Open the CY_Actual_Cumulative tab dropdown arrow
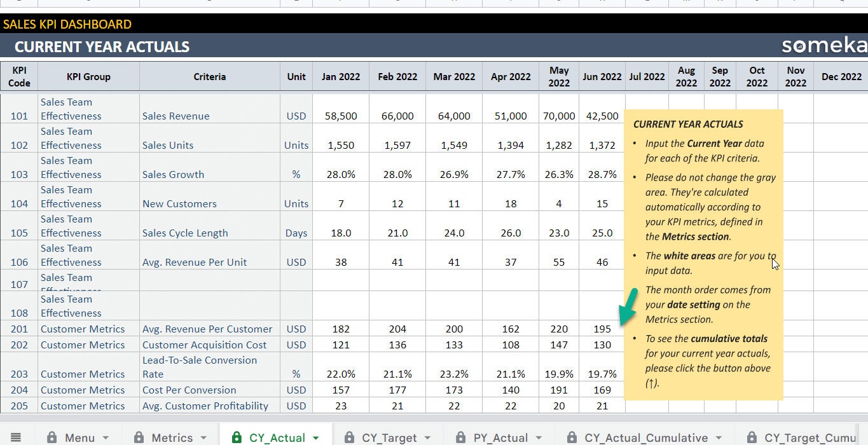 pyautogui.click(x=719, y=438)
